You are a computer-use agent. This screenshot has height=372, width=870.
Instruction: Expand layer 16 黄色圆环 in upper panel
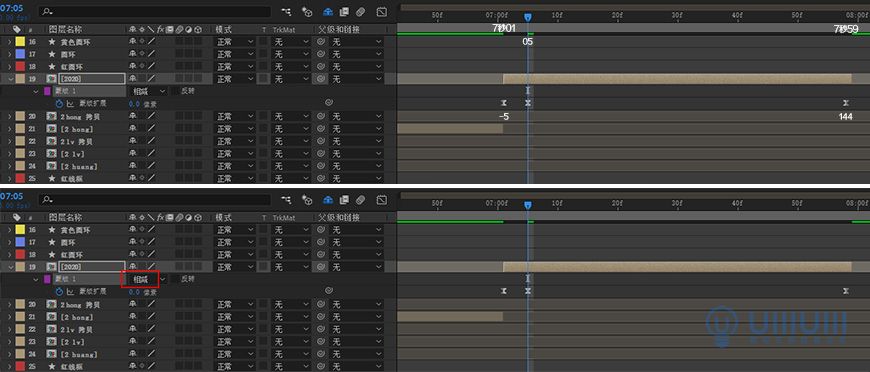tap(9, 42)
